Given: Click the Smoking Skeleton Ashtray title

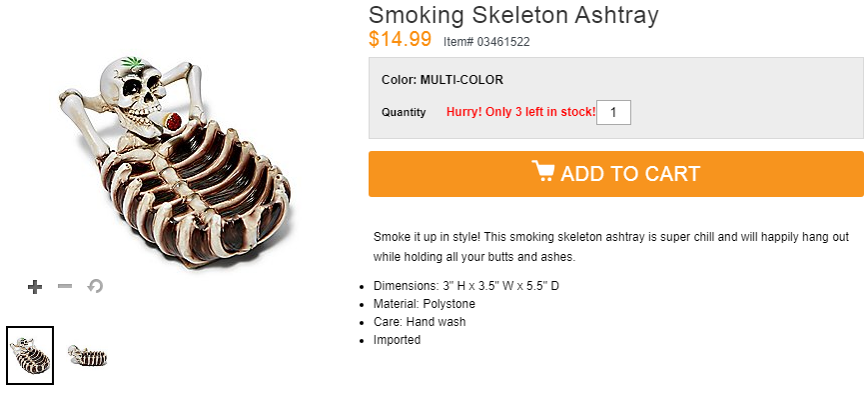Looking at the screenshot, I should [x=513, y=14].
